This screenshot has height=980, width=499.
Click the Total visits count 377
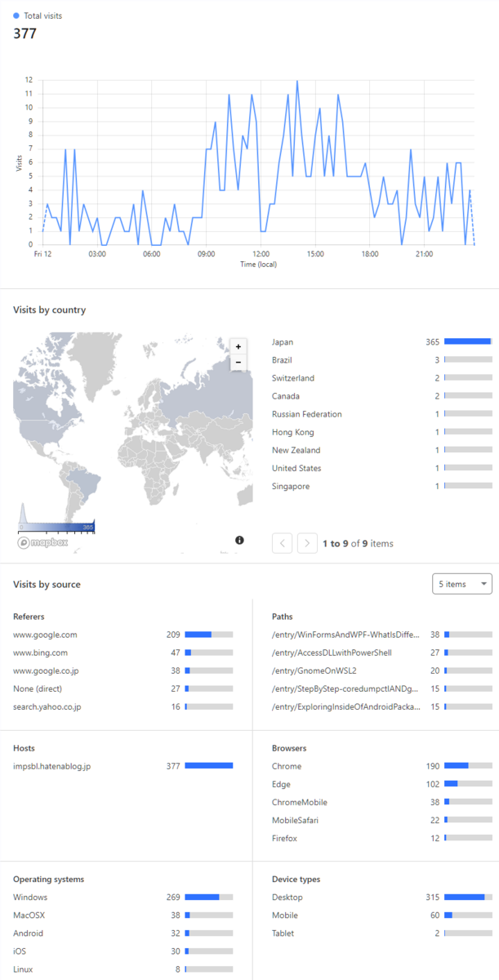click(25, 33)
